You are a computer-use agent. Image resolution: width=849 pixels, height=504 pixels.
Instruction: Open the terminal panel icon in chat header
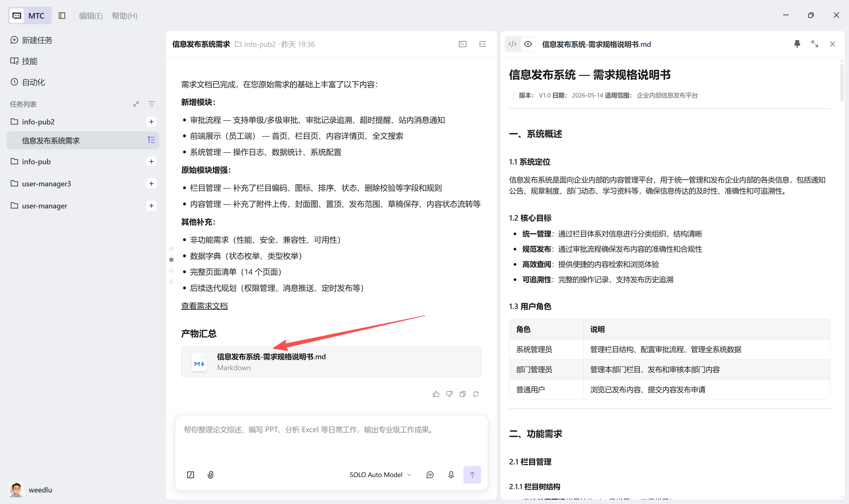tap(463, 44)
